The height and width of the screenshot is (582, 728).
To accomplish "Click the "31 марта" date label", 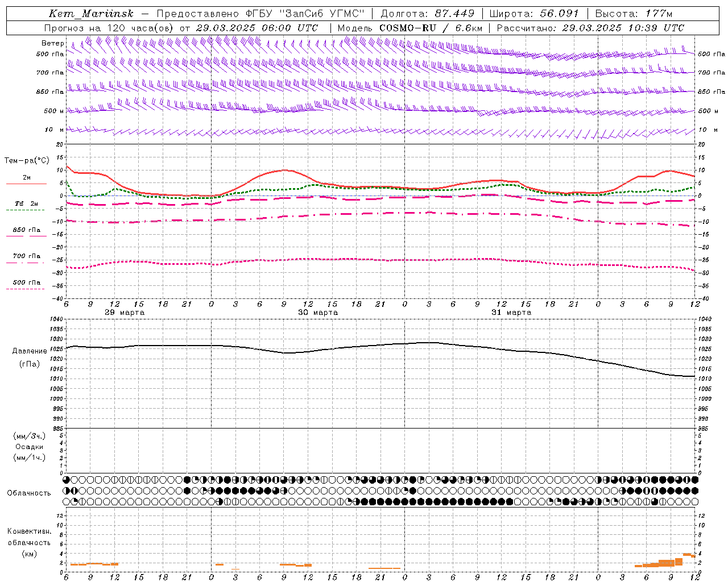I will [x=512, y=313].
